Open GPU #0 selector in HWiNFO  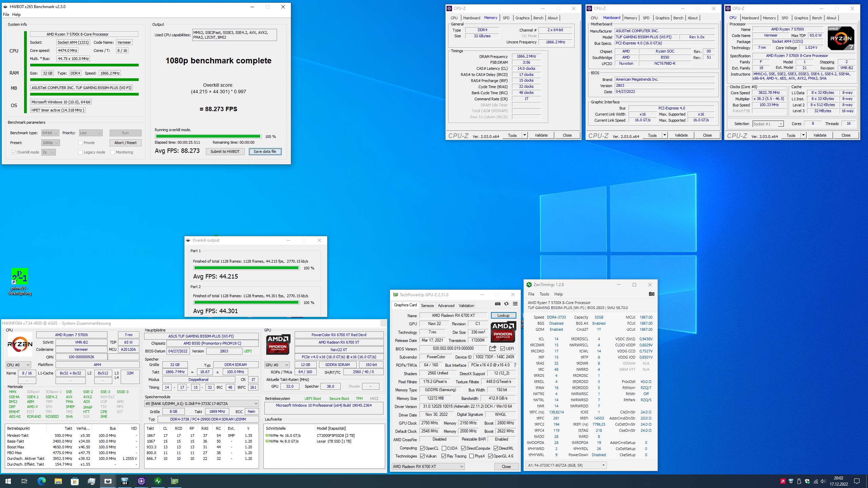pos(277,365)
